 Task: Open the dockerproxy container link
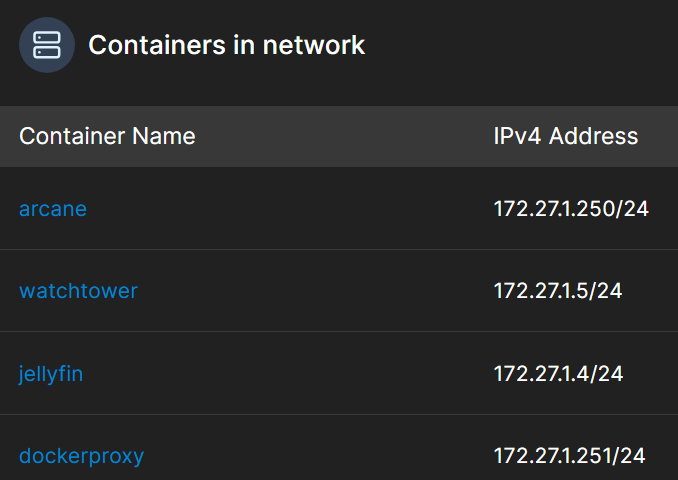(x=81, y=456)
